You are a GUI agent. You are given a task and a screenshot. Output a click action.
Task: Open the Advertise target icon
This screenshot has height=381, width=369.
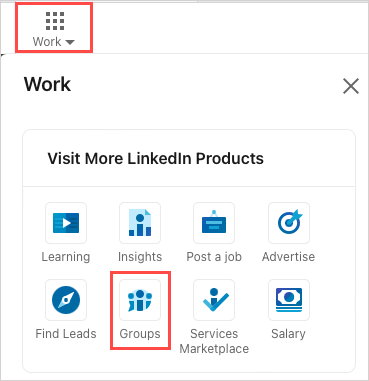(x=289, y=223)
